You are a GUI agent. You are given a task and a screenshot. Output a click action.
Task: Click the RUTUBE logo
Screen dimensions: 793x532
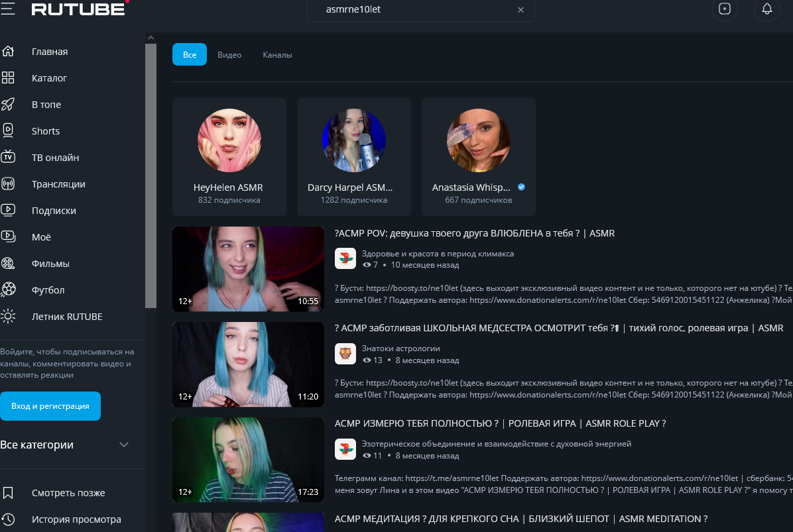80,8
